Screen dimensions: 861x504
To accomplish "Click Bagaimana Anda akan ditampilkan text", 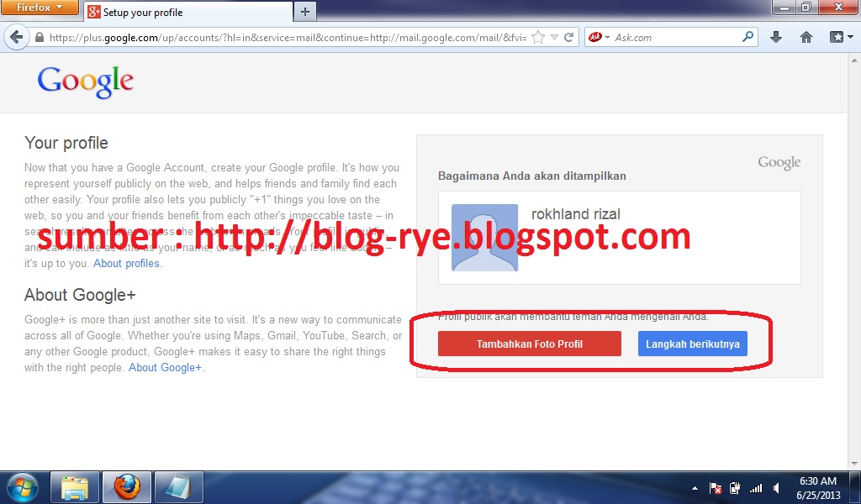I will pos(531,176).
